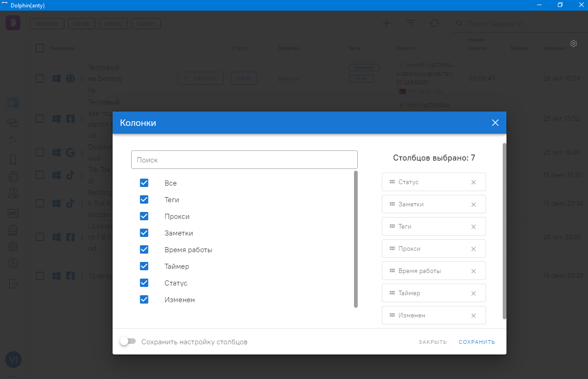
Task: Click the СОХРАНИТЬ button
Action: pyautogui.click(x=477, y=342)
